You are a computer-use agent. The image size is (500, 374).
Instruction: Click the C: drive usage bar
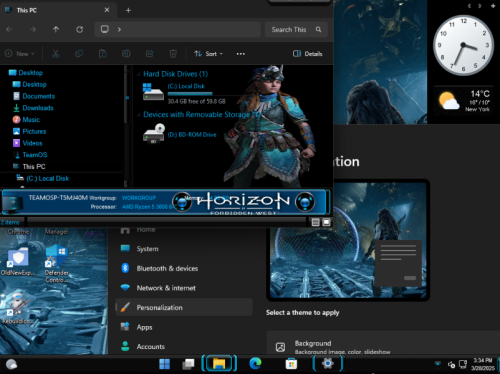(190, 94)
